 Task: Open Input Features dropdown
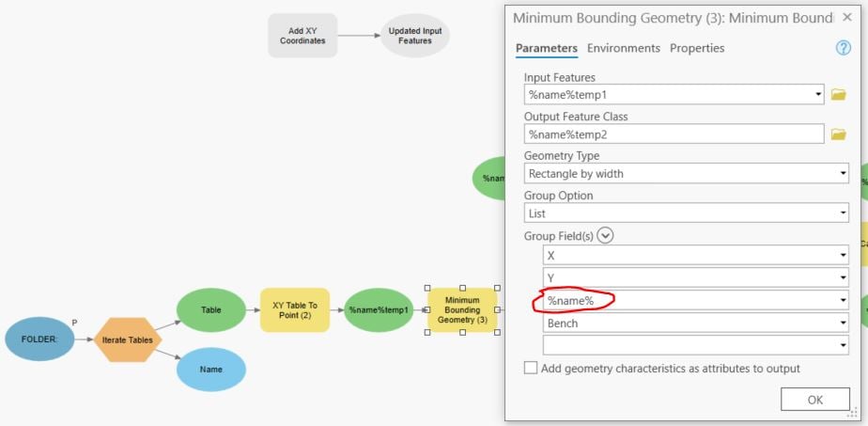coord(819,95)
